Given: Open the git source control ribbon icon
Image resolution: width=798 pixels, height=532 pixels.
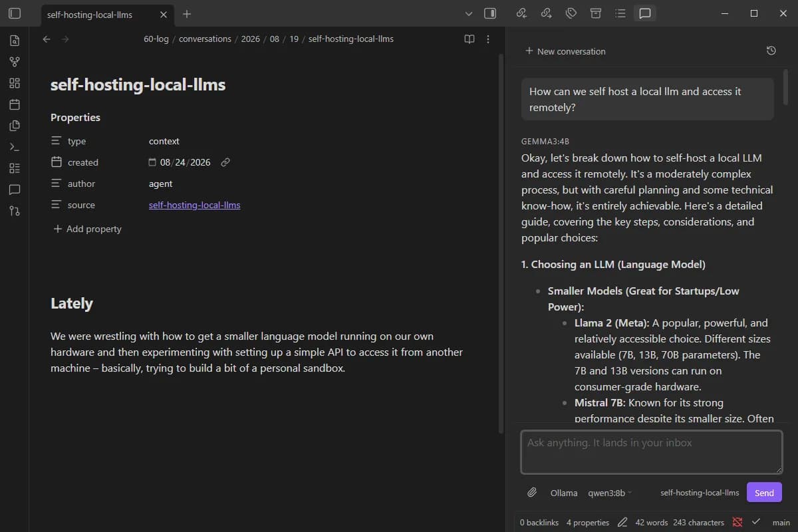Looking at the screenshot, I should 15,211.
